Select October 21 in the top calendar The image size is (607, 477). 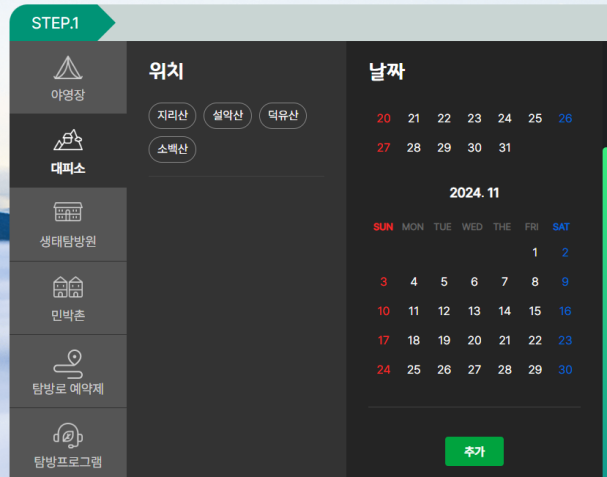(x=414, y=118)
